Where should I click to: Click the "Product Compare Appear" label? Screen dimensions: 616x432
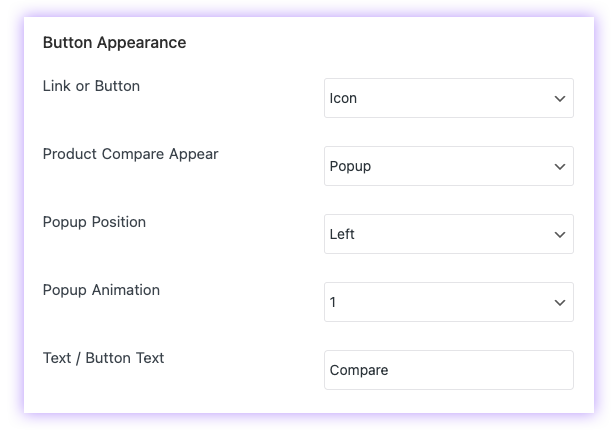(x=130, y=154)
